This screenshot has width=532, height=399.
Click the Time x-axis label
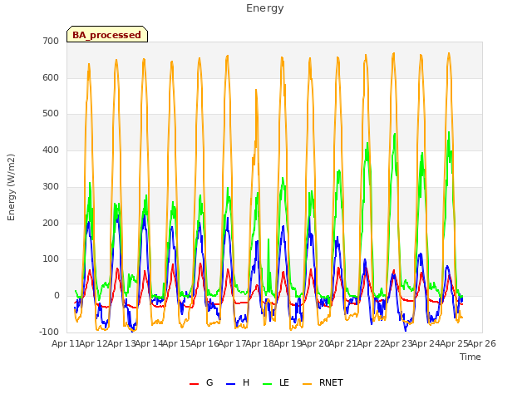pyautogui.click(x=470, y=357)
